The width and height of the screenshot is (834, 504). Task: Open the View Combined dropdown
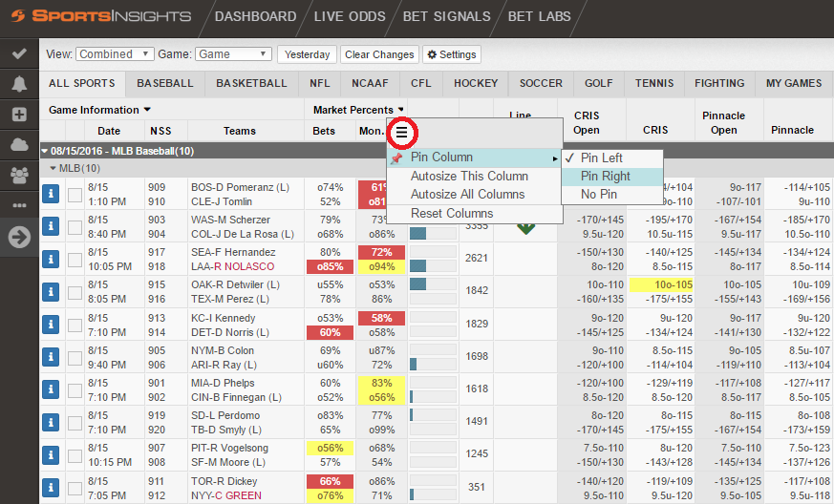115,54
